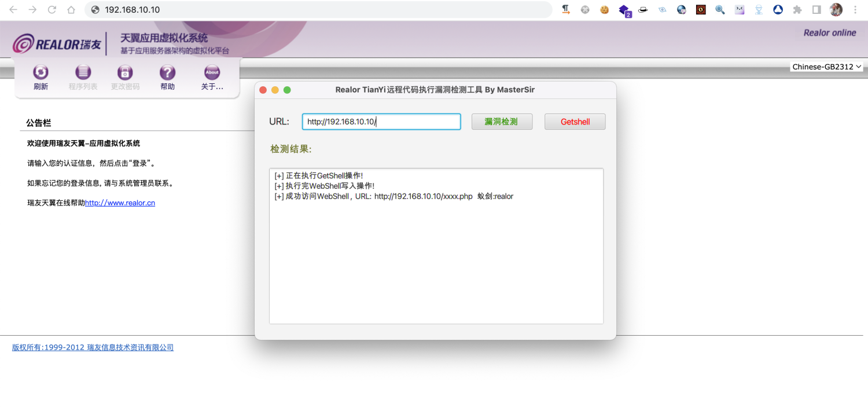Maximize the tool window with the green button
Viewport: 868px width, 407px height.
tap(287, 90)
